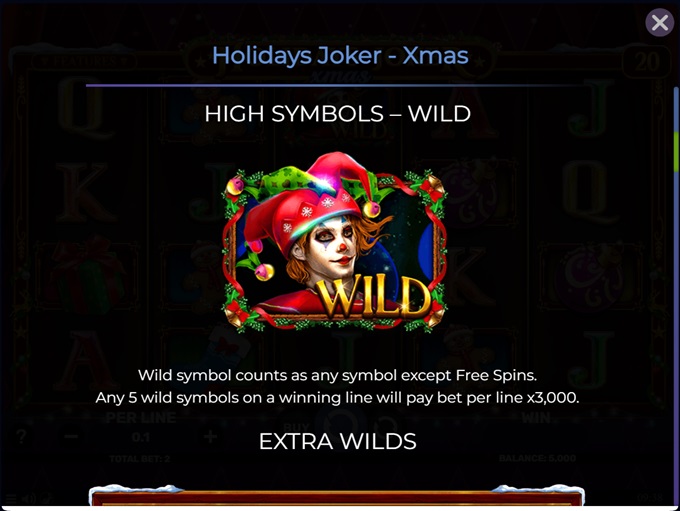Click the autoplay arrows icon beside spin
The height and width of the screenshot is (511, 680).
(387, 426)
